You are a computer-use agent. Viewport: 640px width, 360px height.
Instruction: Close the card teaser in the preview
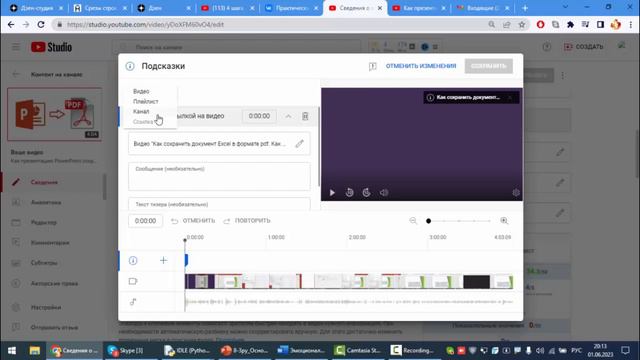click(x=510, y=98)
